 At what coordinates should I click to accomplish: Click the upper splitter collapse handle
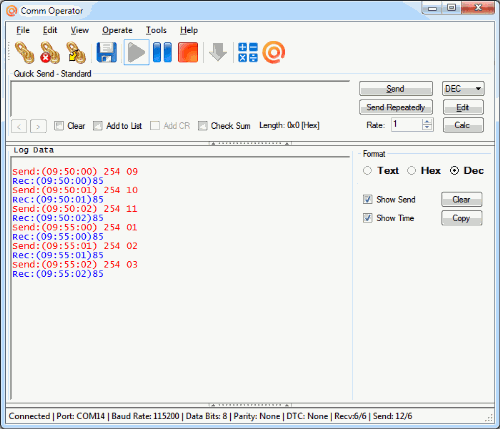click(250, 143)
